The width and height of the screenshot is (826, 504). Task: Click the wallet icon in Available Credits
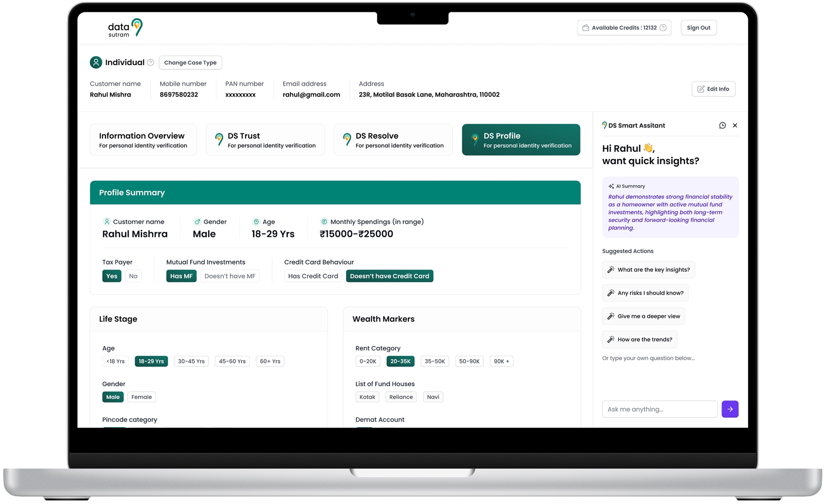586,28
